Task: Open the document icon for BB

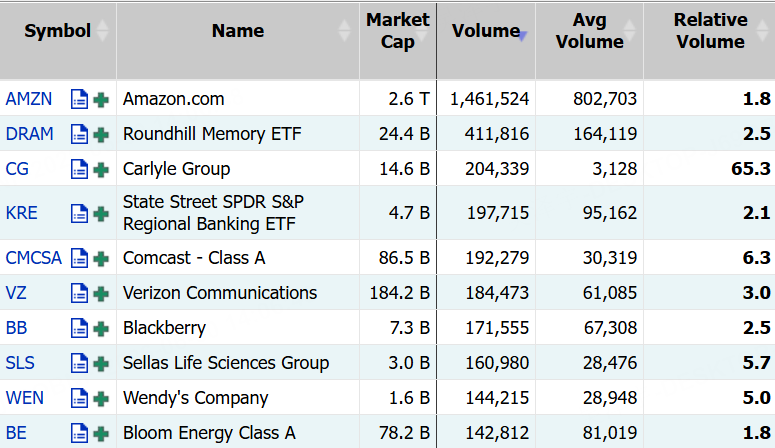Action: click(79, 328)
